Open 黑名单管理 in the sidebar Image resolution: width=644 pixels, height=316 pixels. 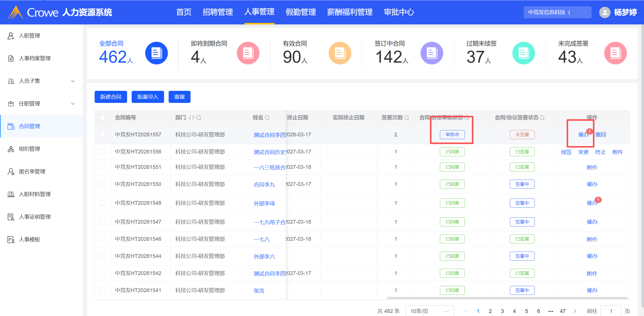32,172
